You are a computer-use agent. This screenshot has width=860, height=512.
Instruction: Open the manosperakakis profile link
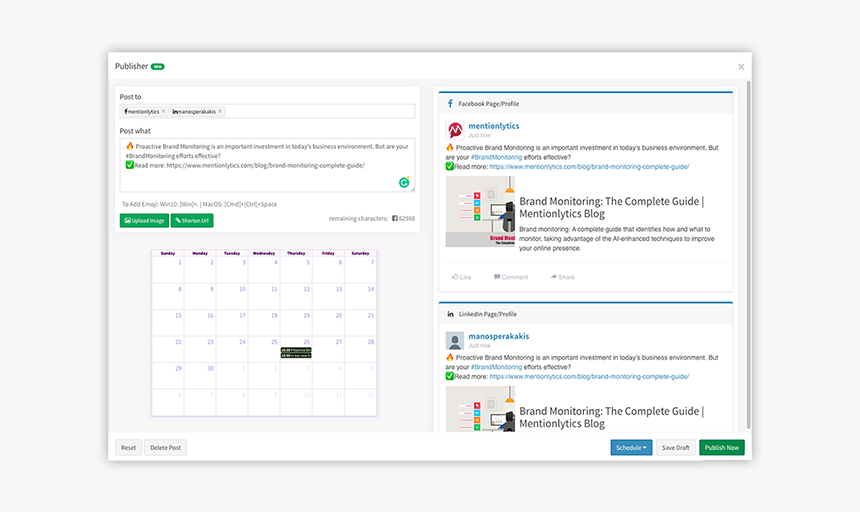coord(499,336)
